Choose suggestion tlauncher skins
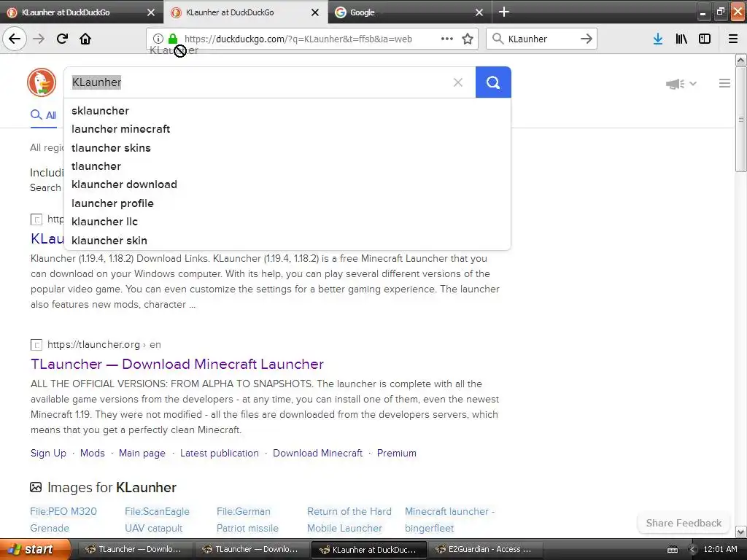Screen dimensions: 747x560 coord(287,147)
